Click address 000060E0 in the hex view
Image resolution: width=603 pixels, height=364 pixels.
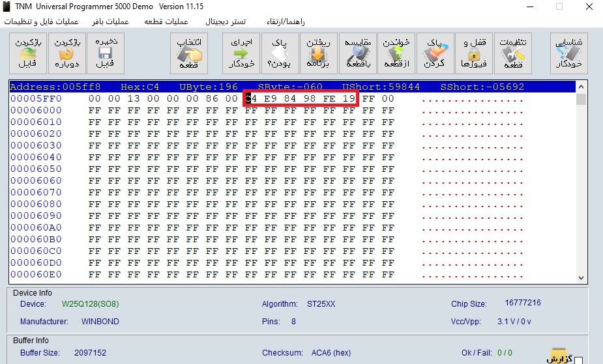[36, 275]
